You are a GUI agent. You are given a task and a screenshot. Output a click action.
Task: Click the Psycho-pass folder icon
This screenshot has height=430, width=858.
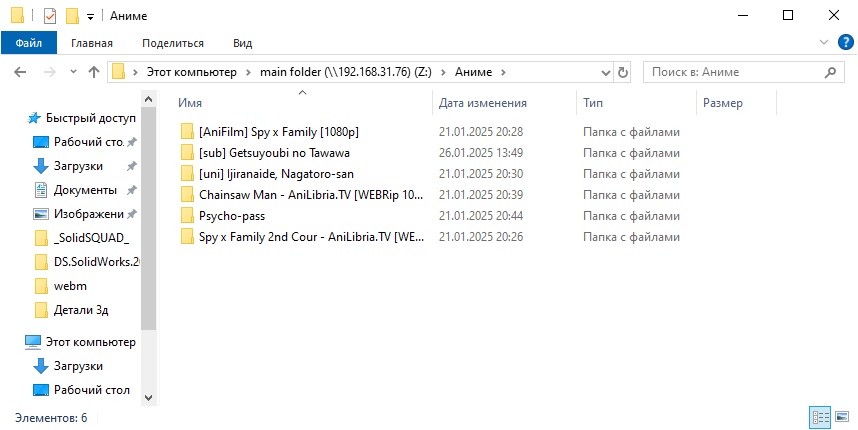click(x=187, y=215)
